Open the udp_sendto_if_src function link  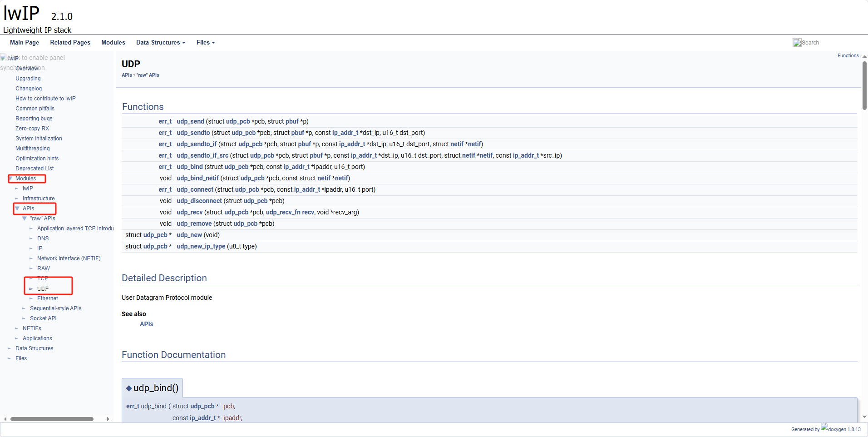coord(202,155)
